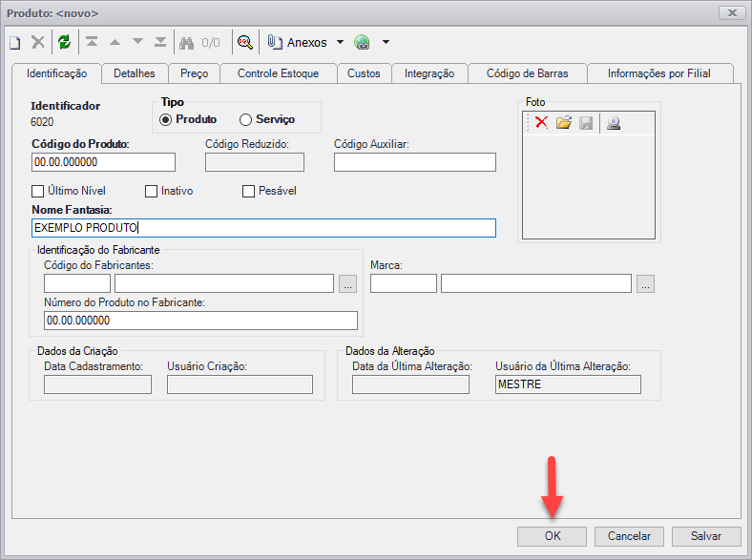Expand dropdown arrow beside globe icon
The height and width of the screenshot is (560, 752).
click(x=386, y=42)
